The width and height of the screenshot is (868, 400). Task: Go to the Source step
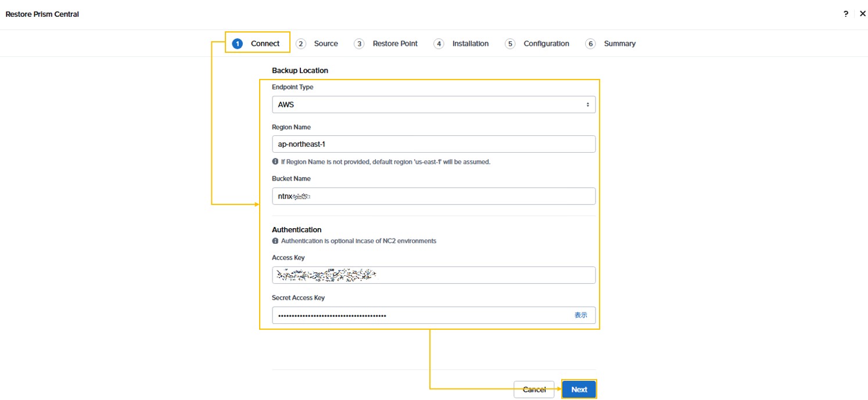[325, 44]
